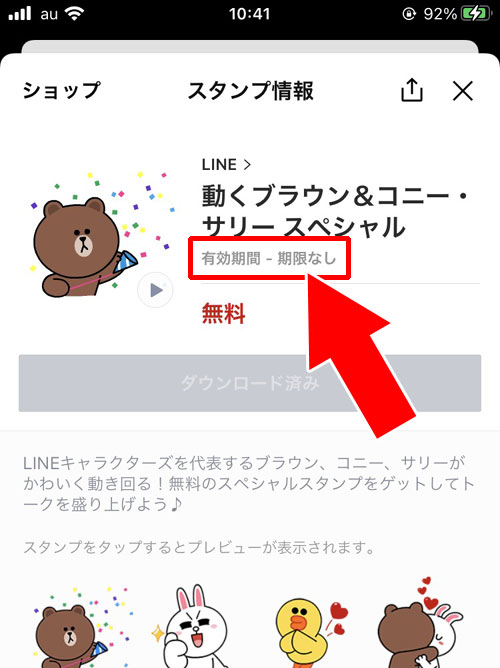
Task: Preview the Sally hearts sticker
Action: [309, 626]
